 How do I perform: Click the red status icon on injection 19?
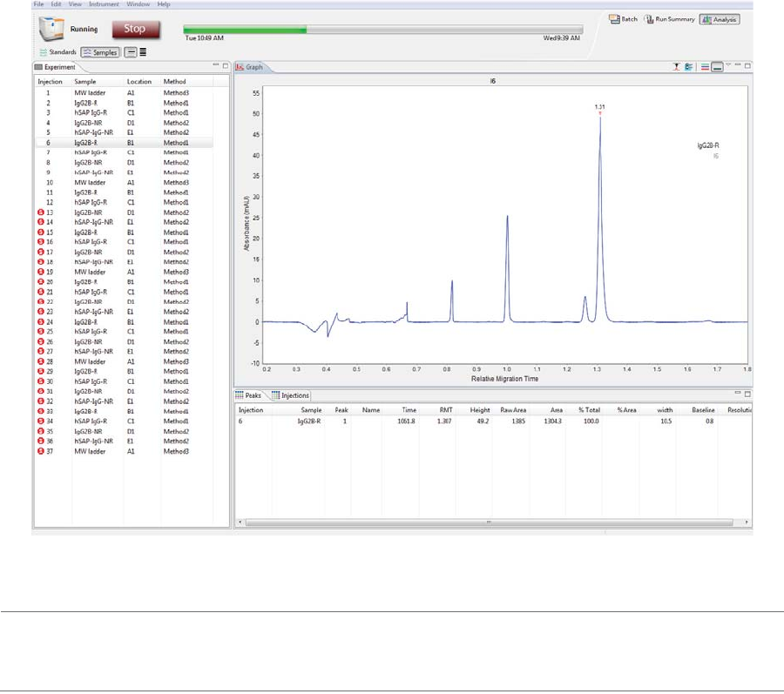click(41, 272)
